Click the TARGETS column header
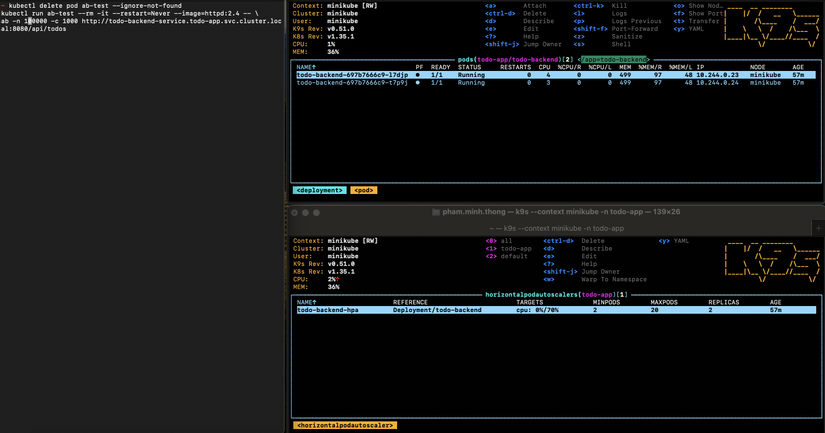The width and height of the screenshot is (825, 433). click(x=529, y=303)
